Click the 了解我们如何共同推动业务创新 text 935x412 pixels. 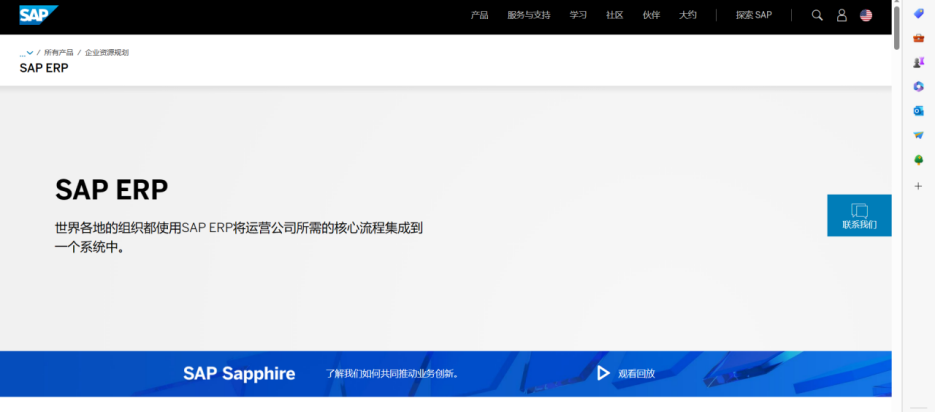(392, 374)
